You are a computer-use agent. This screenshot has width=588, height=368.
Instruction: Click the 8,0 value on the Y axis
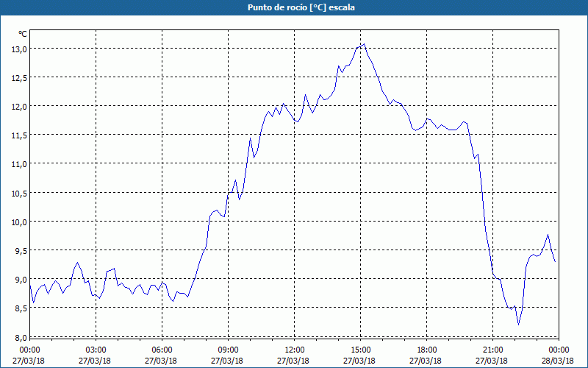point(21,337)
